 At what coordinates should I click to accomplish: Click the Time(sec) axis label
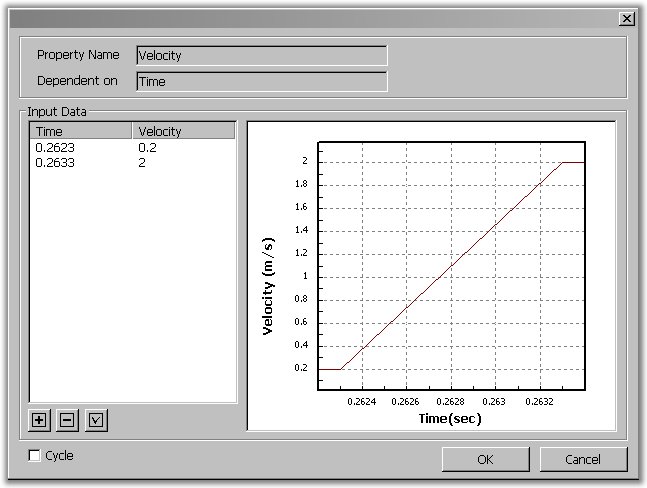coord(450,419)
